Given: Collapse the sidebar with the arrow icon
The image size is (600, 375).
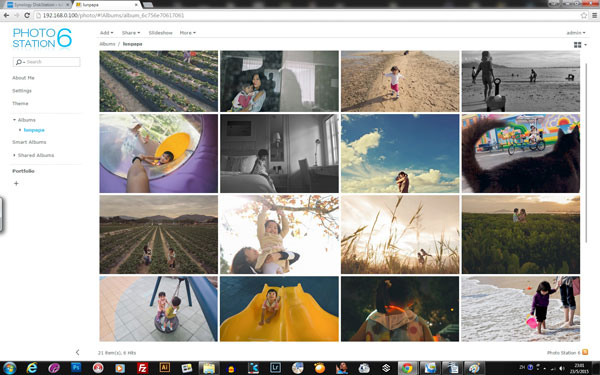Looking at the screenshot, I should 77,352.
